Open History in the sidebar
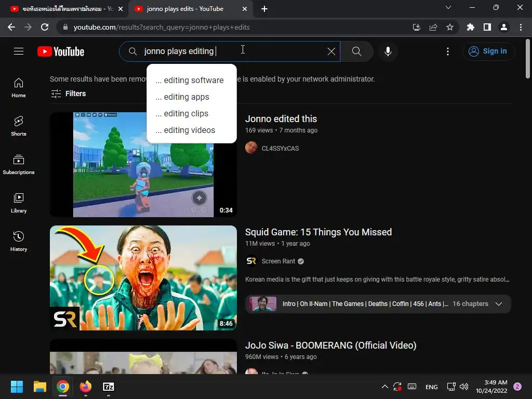The height and width of the screenshot is (399, 532). (19, 241)
